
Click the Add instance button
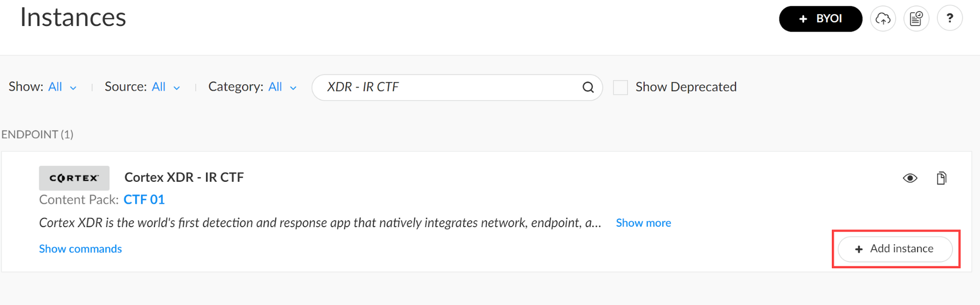click(895, 249)
